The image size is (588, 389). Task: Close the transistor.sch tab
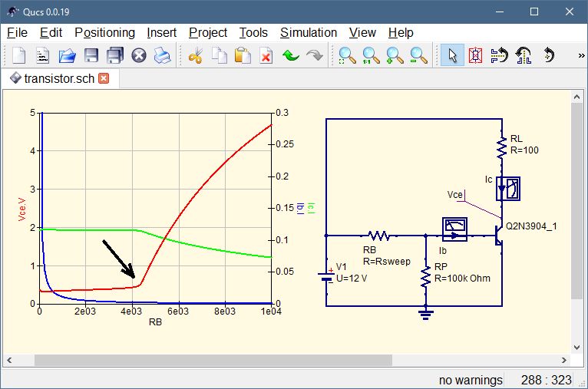coord(104,78)
